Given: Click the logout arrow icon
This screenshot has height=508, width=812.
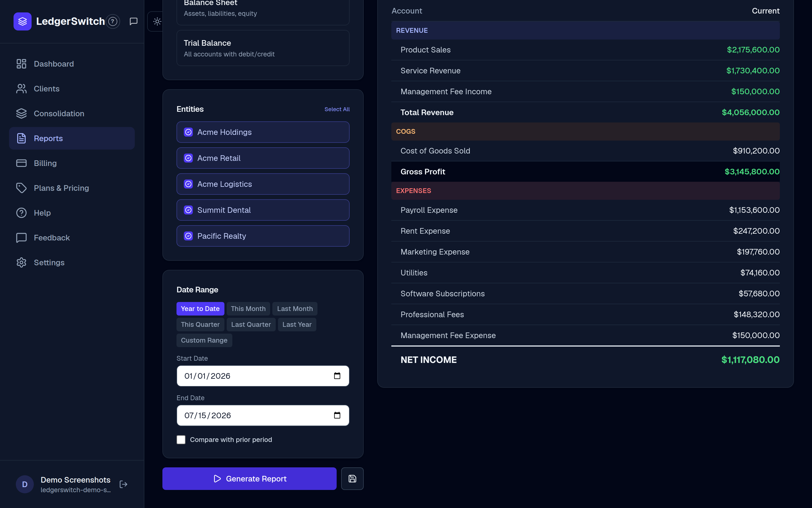Looking at the screenshot, I should [123, 484].
